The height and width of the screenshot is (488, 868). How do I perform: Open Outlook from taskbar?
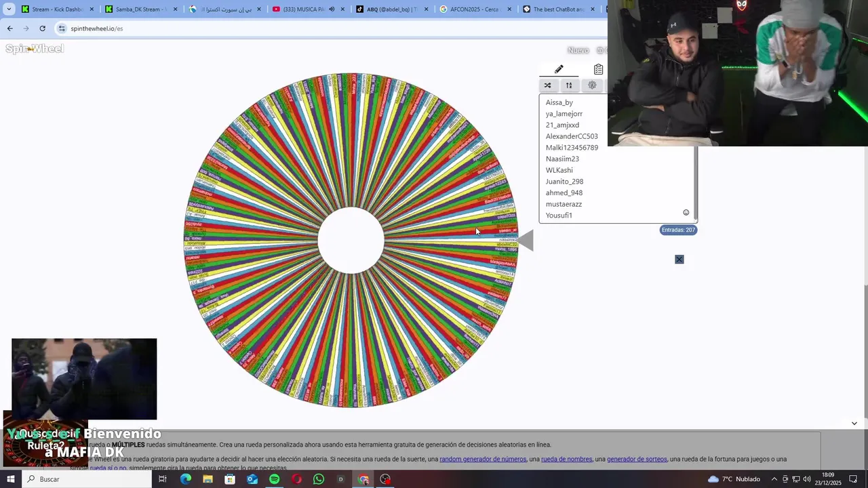pyautogui.click(x=252, y=479)
